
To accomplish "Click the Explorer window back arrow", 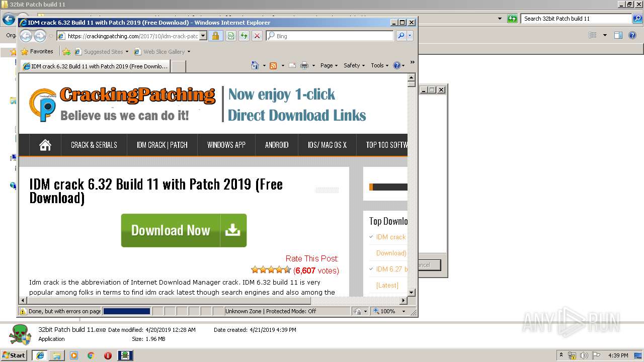I will [x=9, y=19].
